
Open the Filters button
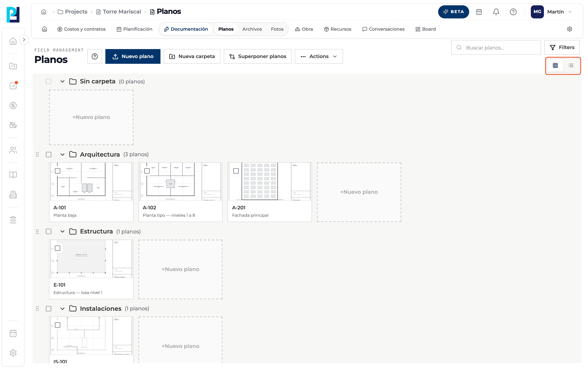click(x=562, y=47)
